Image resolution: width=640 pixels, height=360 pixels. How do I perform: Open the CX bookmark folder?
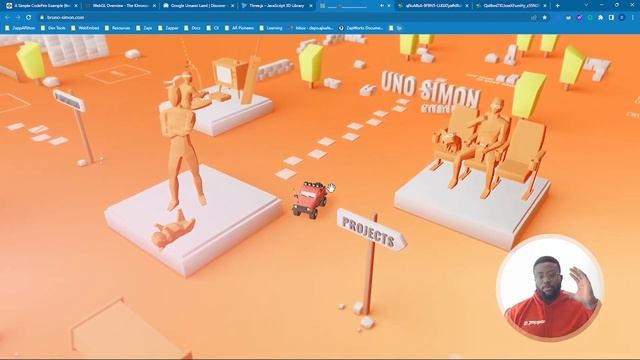tap(213, 28)
